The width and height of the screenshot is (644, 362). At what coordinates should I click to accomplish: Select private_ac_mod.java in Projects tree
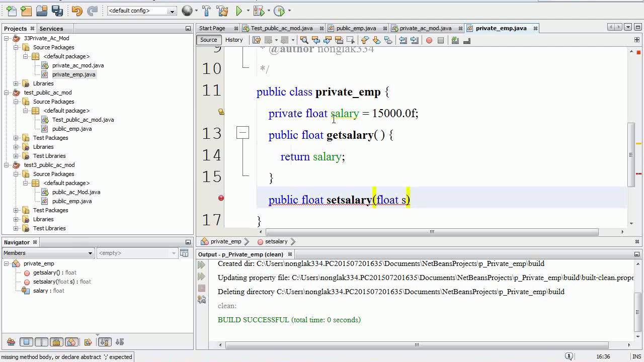tap(78, 65)
